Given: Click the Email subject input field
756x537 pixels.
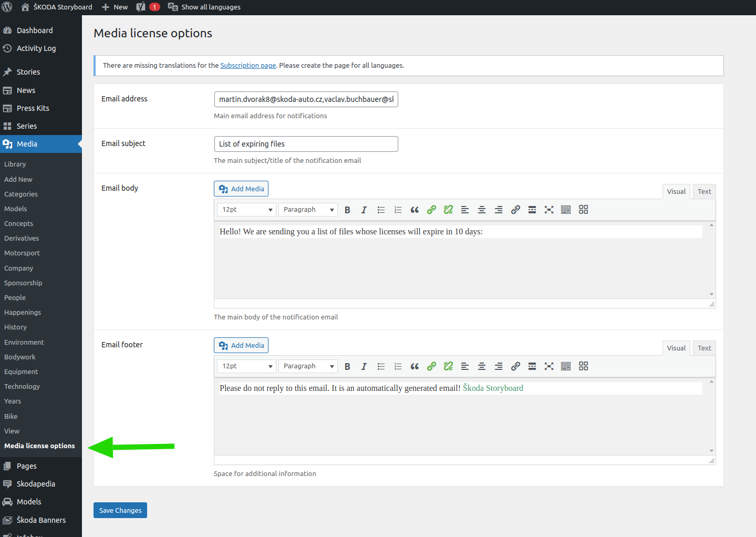Looking at the screenshot, I should 306,144.
